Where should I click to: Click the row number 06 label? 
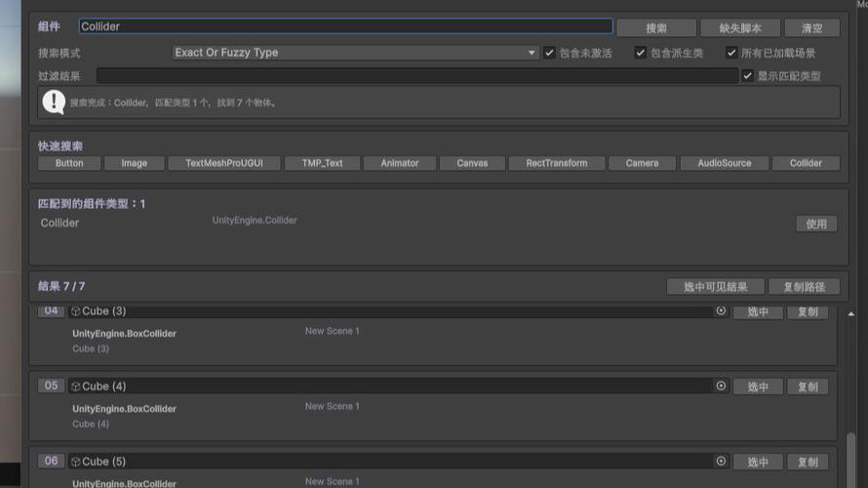(51, 461)
